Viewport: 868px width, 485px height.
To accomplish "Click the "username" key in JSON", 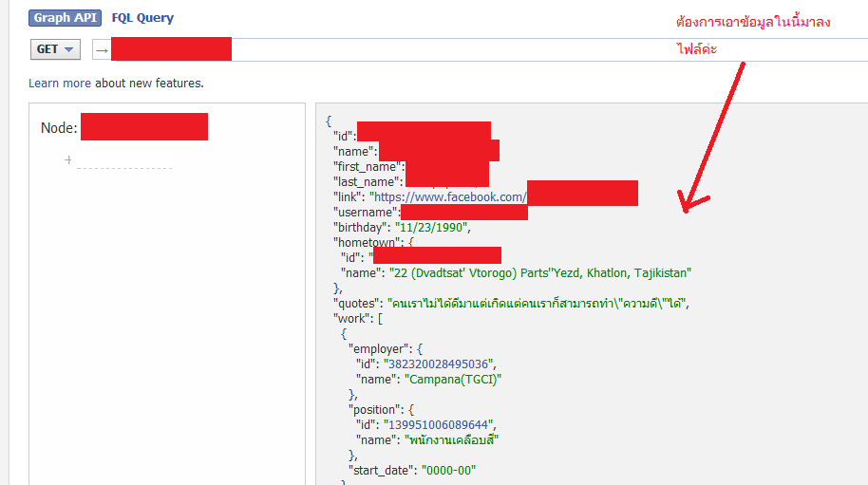I will (367, 213).
